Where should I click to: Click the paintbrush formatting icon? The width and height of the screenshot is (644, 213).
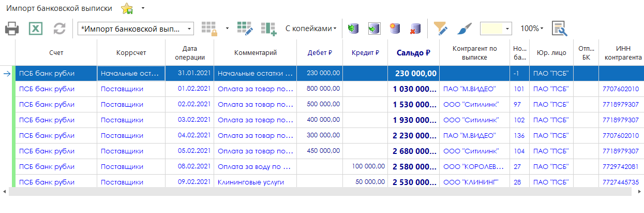(465, 29)
